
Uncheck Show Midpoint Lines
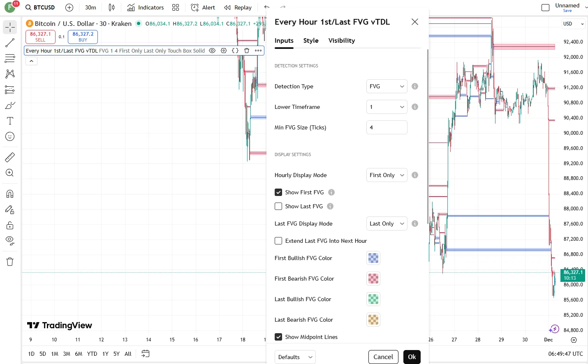click(x=278, y=337)
